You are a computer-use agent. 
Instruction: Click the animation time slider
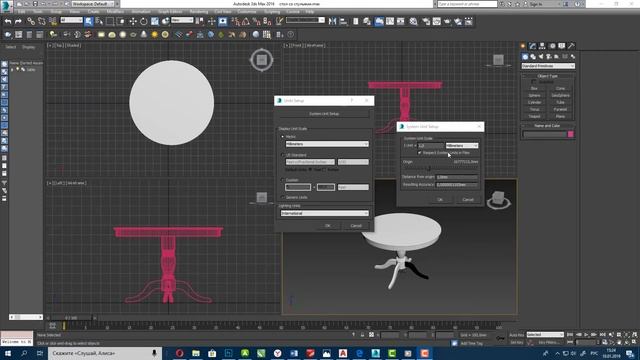click(x=71, y=318)
